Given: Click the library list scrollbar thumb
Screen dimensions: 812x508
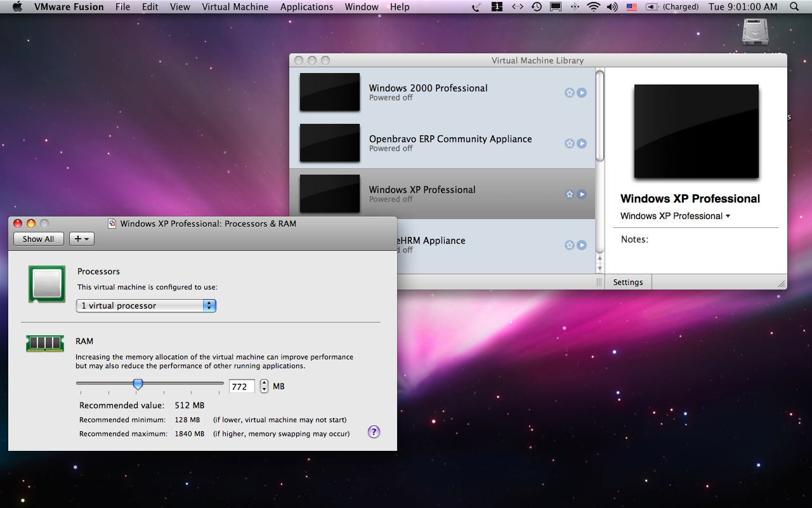Looking at the screenshot, I should pos(599,116).
